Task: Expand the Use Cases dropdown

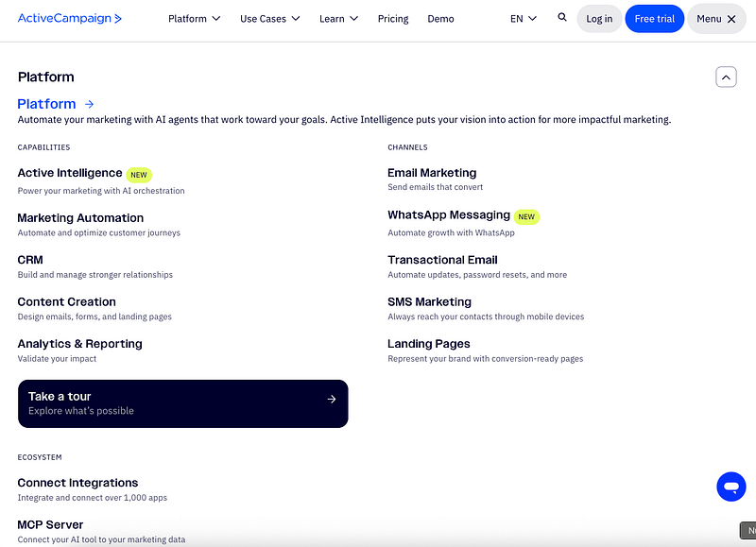Action: pyautogui.click(x=270, y=19)
